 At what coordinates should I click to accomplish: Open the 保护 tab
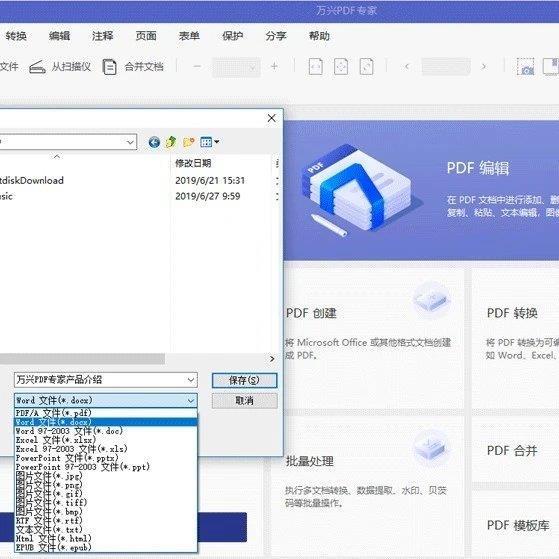(x=232, y=36)
